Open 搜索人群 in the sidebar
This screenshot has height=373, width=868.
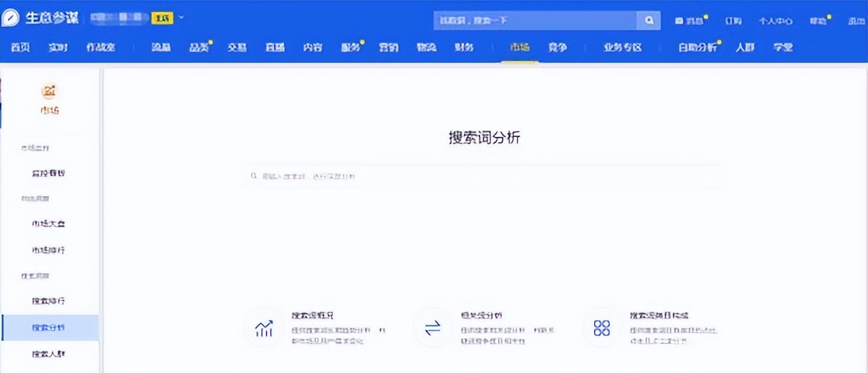tap(49, 354)
